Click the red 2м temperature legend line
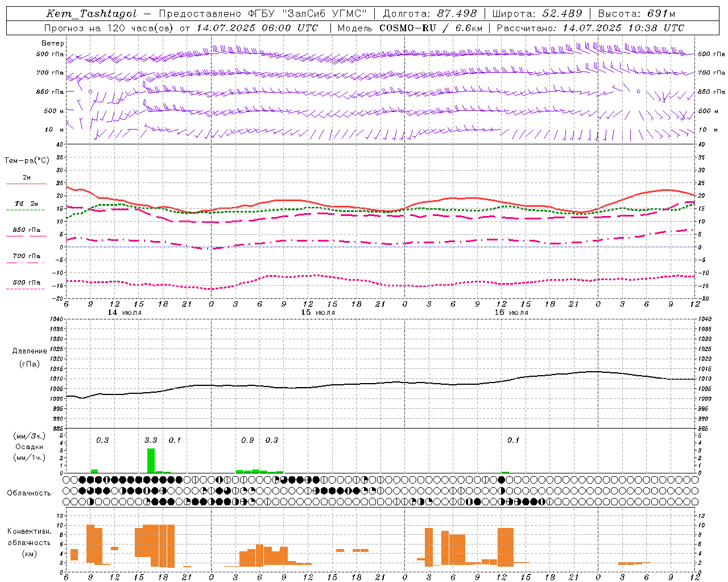The image size is (728, 582). click(x=26, y=184)
